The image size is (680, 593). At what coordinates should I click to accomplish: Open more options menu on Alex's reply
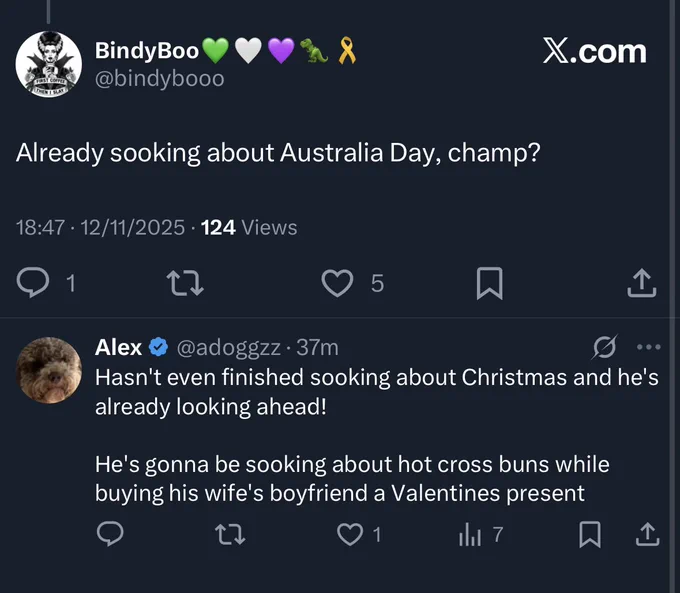coord(649,347)
